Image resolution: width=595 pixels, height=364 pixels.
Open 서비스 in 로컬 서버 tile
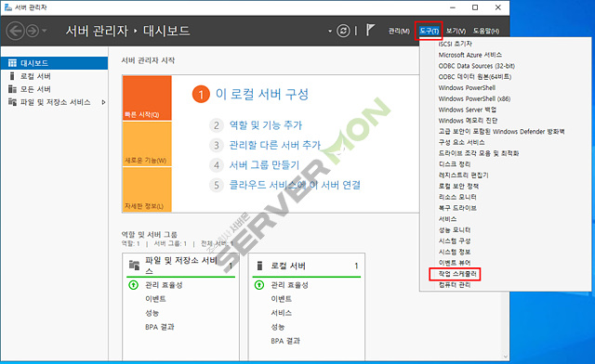[x=281, y=313]
